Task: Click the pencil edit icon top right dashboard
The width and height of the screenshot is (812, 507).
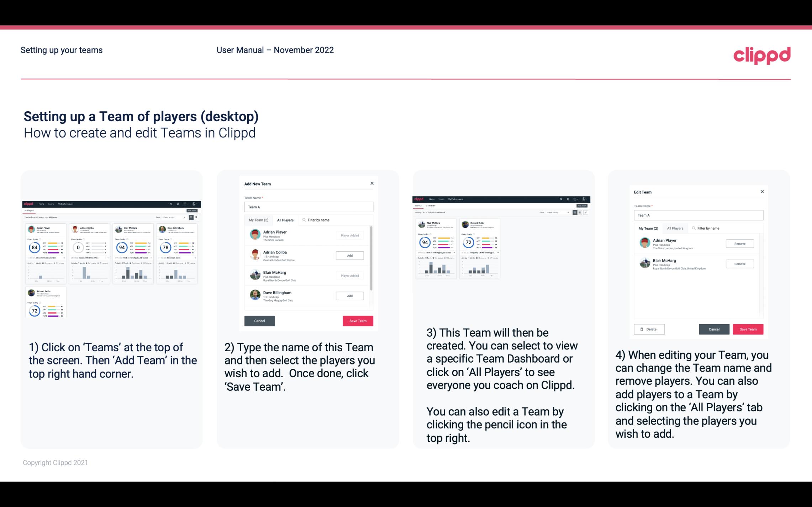Action: [586, 213]
